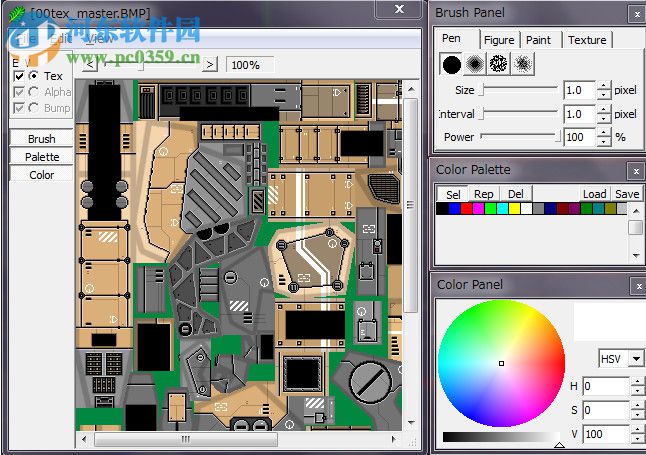Click the V brightness input field
This screenshot has width=646, height=455.
(606, 434)
